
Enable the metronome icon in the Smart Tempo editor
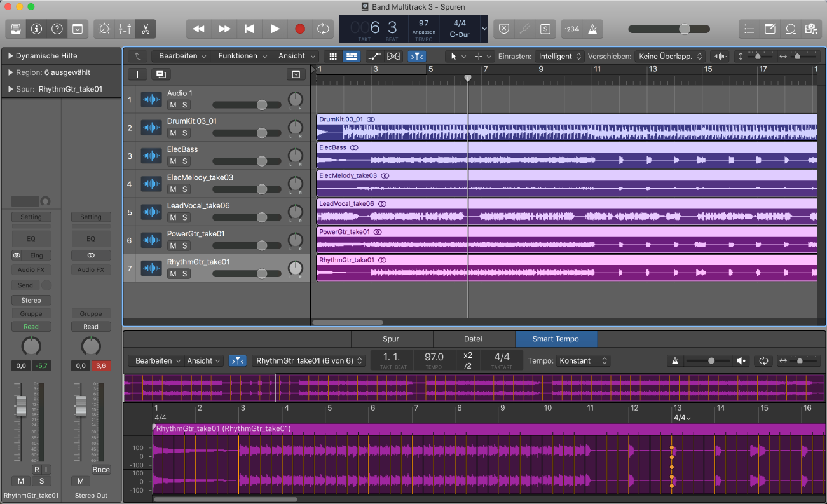675,360
